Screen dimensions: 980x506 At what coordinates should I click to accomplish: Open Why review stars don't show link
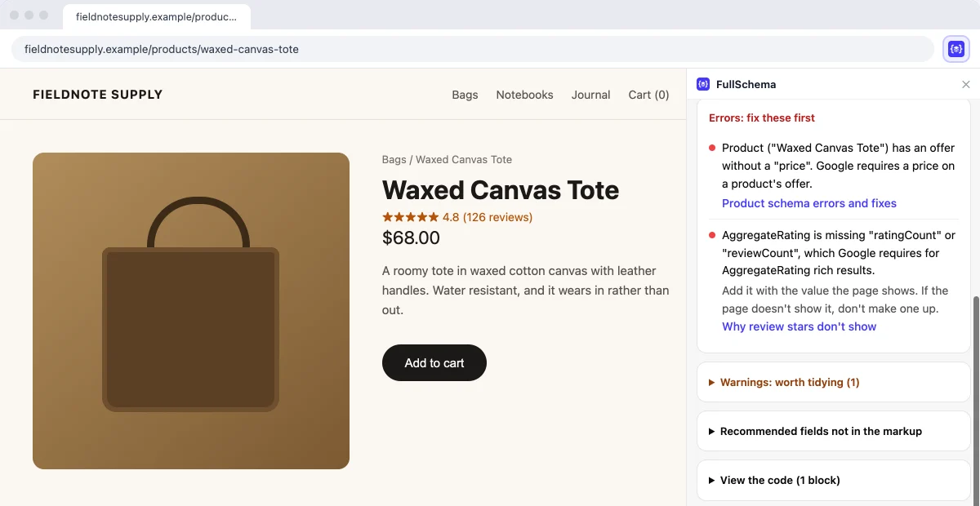click(799, 326)
